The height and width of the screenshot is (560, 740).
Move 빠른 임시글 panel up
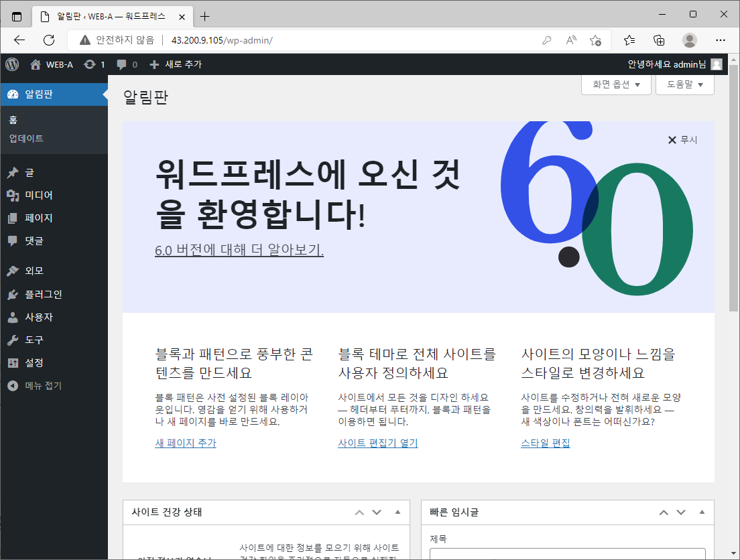coord(664,512)
